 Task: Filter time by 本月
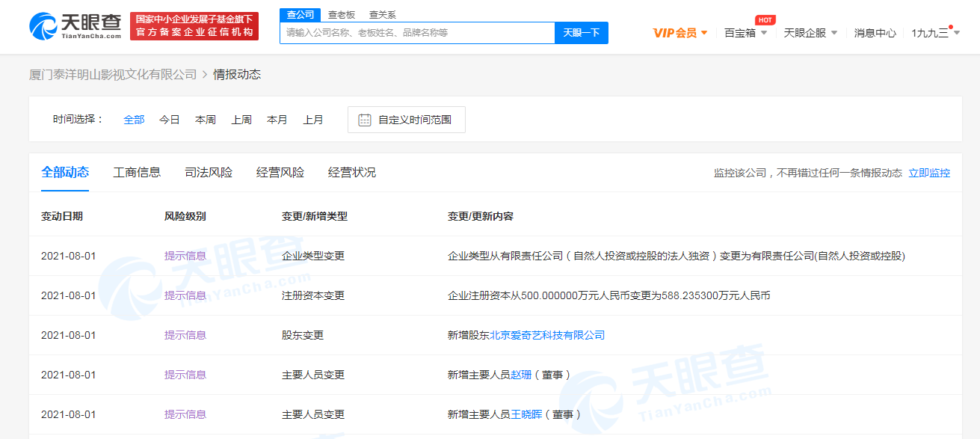click(277, 120)
